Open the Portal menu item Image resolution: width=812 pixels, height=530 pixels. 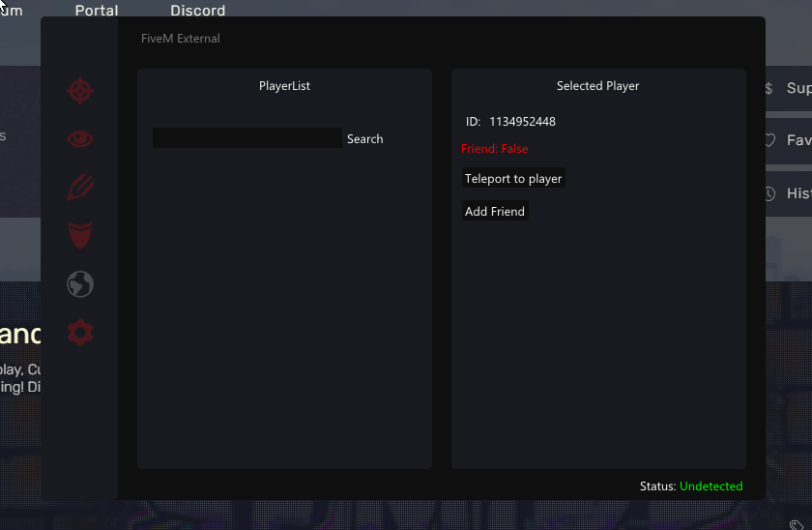[97, 11]
